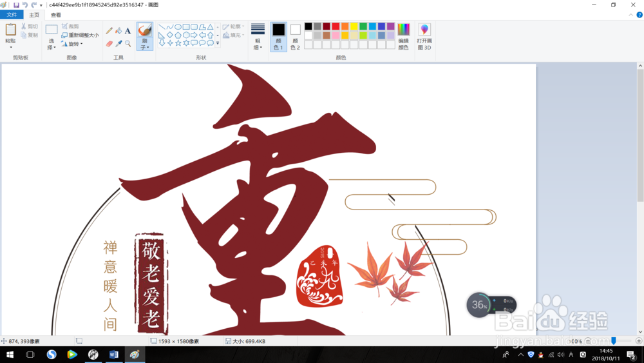
Task: Choose the Line shape
Action: [x=162, y=26]
